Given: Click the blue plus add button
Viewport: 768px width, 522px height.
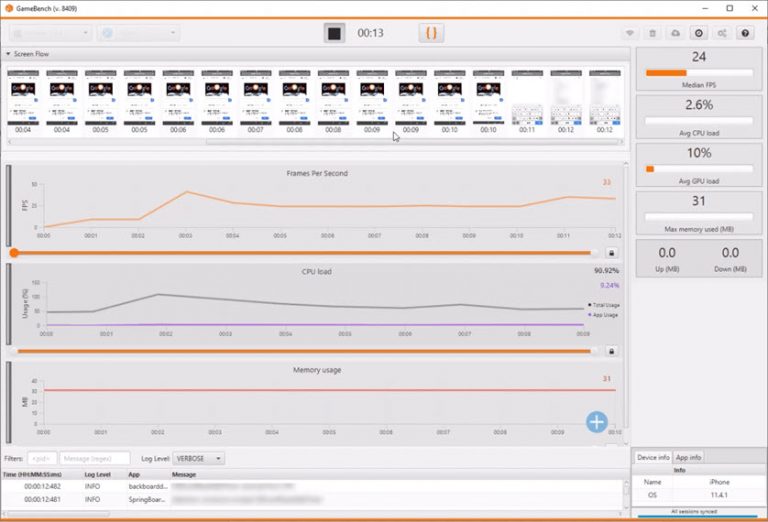Looking at the screenshot, I should (597, 422).
